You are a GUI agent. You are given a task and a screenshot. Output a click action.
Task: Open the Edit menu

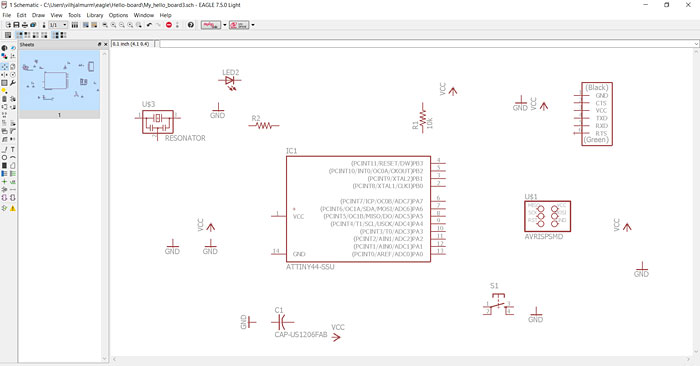[21, 15]
